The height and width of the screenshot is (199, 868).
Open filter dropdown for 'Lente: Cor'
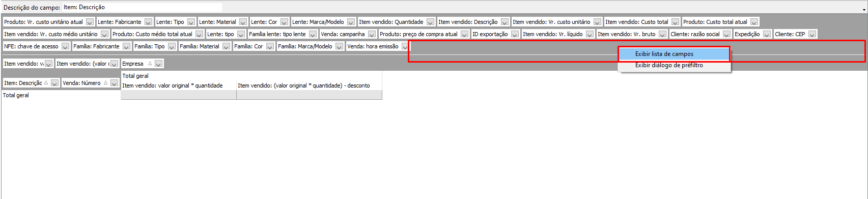(284, 22)
